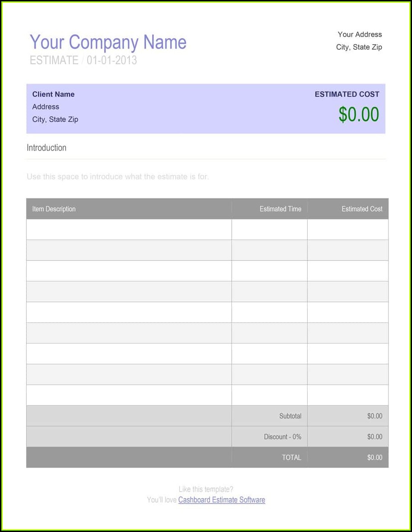The image size is (412, 532).
Task: Click the Your Address text at top right
Action: [x=360, y=34]
